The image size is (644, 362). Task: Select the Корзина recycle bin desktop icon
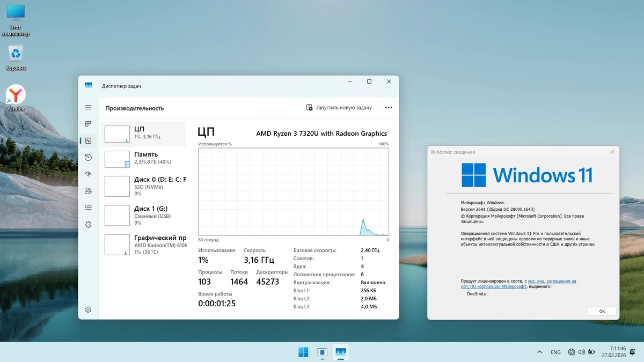pyautogui.click(x=16, y=57)
